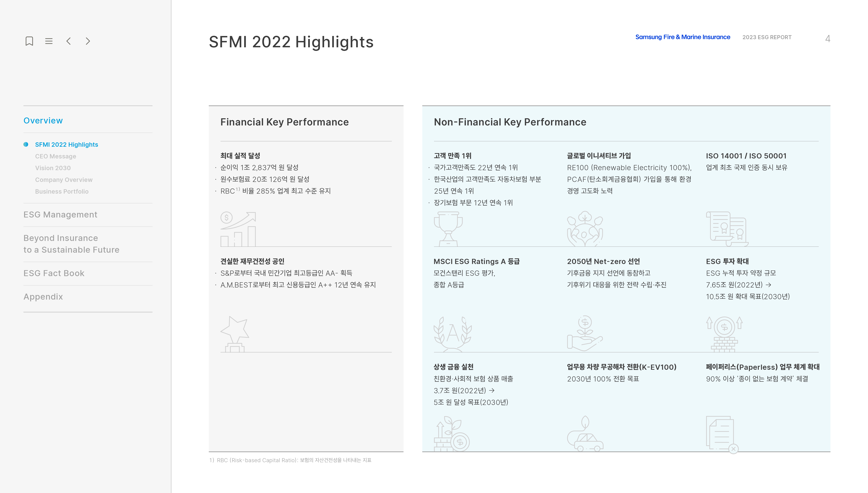Click the bookmark icon

tap(29, 41)
